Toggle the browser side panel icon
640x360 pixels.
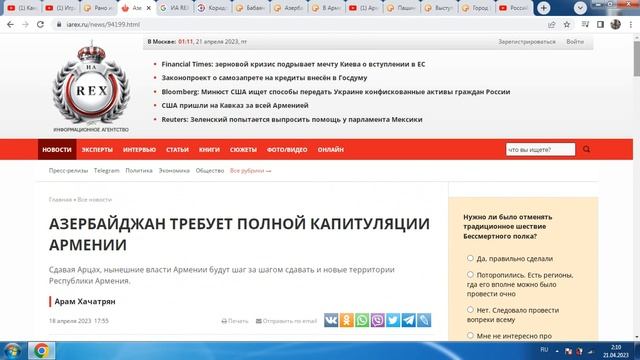pos(600,24)
